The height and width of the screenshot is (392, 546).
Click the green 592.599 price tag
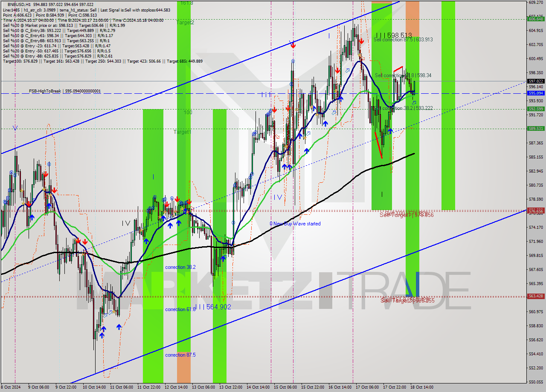(x=536, y=109)
